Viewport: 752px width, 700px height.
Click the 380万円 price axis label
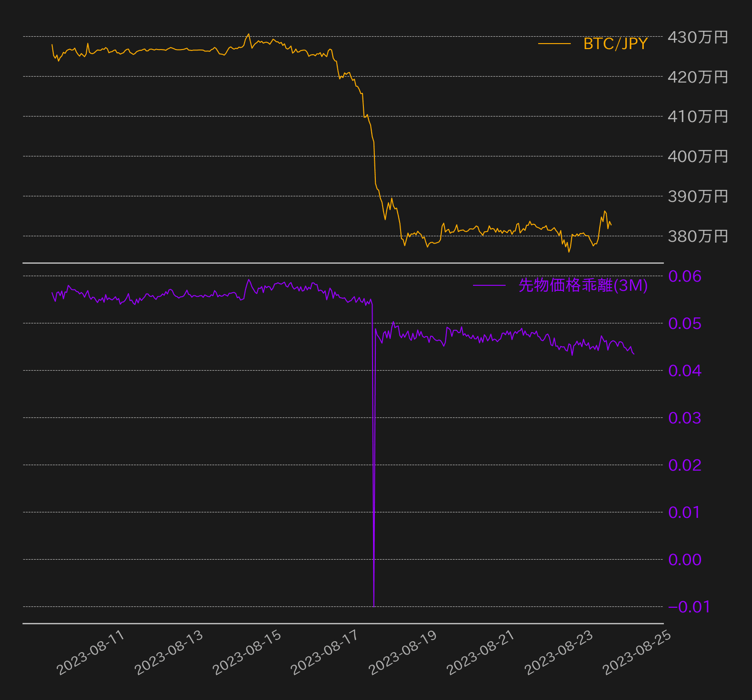pyautogui.click(x=697, y=236)
